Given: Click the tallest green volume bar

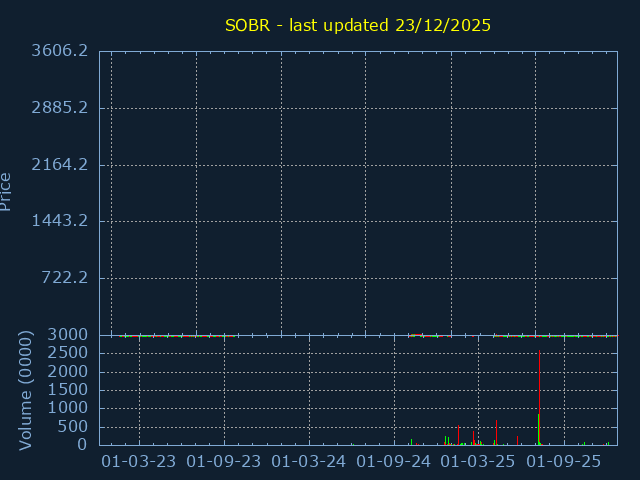Looking at the screenshot, I should (538, 430).
